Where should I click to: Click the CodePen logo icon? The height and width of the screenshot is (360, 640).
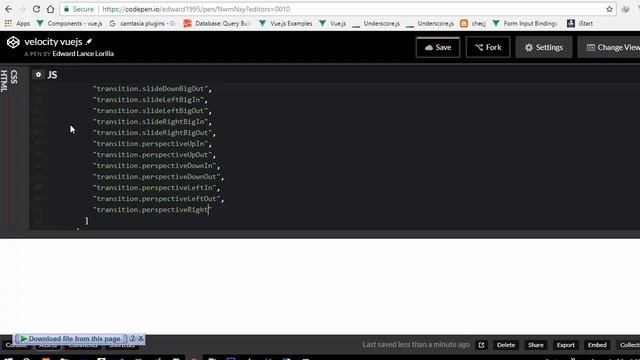(13, 42)
